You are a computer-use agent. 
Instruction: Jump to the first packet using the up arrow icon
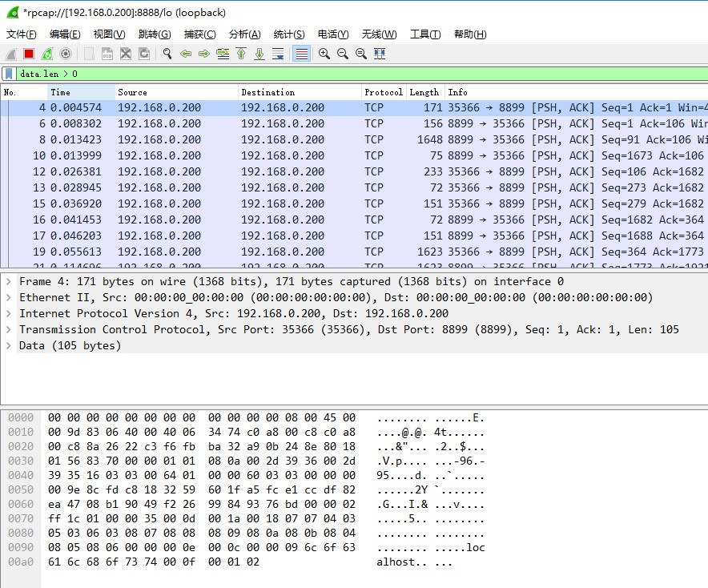pyautogui.click(x=241, y=54)
